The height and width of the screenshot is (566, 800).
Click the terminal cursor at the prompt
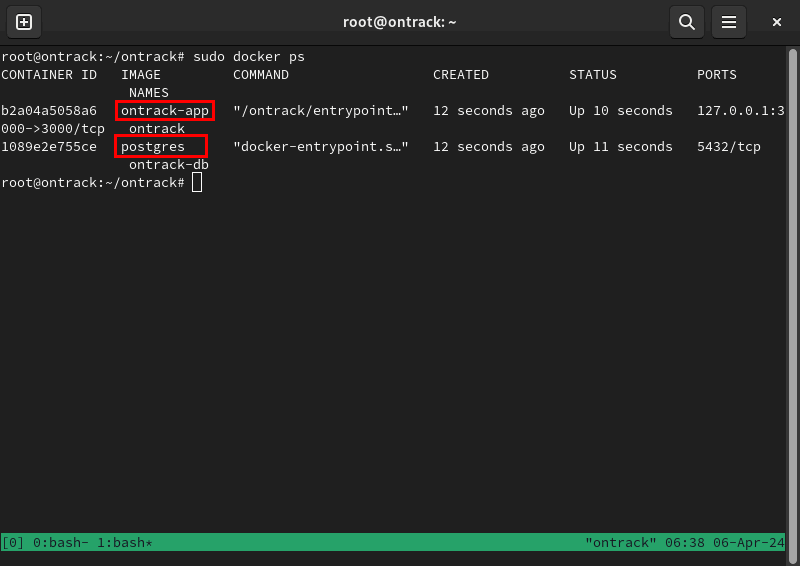coord(197,183)
